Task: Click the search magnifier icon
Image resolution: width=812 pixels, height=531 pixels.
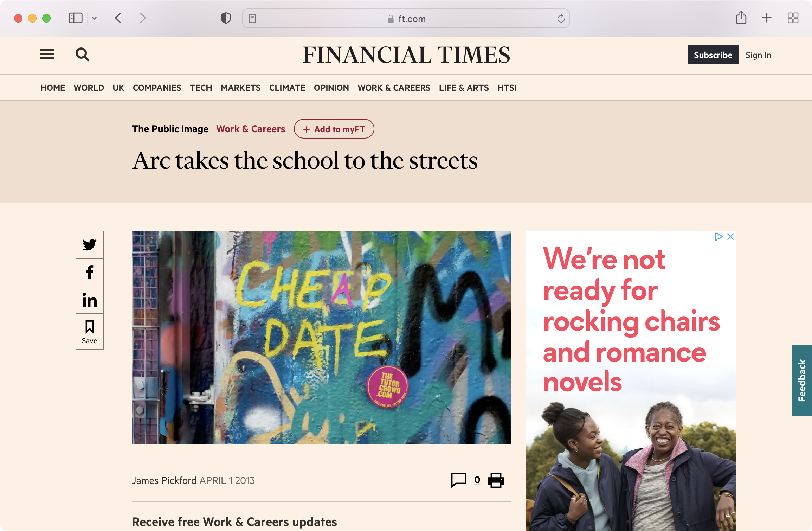Action: pos(83,55)
